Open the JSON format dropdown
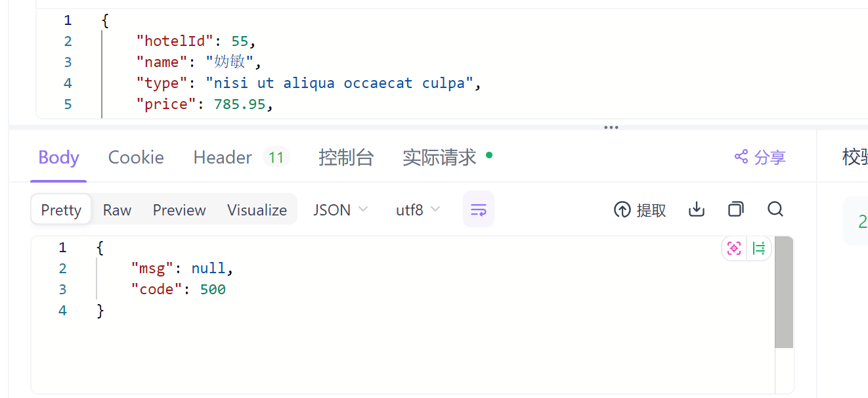This screenshot has width=868, height=398. tap(340, 210)
